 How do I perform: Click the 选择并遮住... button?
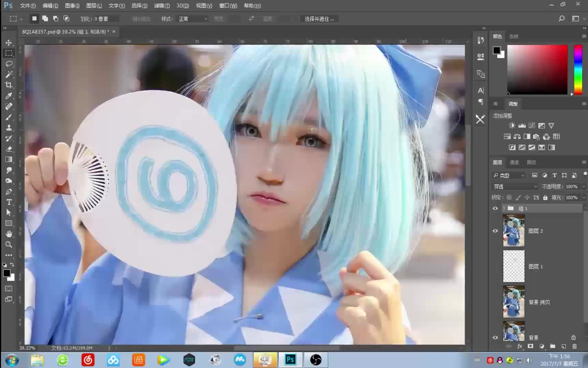coord(319,19)
